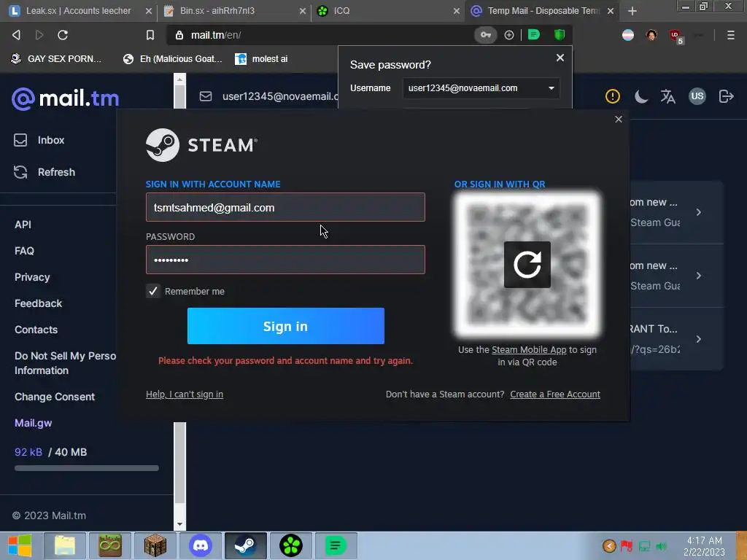Close the Bin.sx tab
The image size is (747, 560).
tap(303, 11)
